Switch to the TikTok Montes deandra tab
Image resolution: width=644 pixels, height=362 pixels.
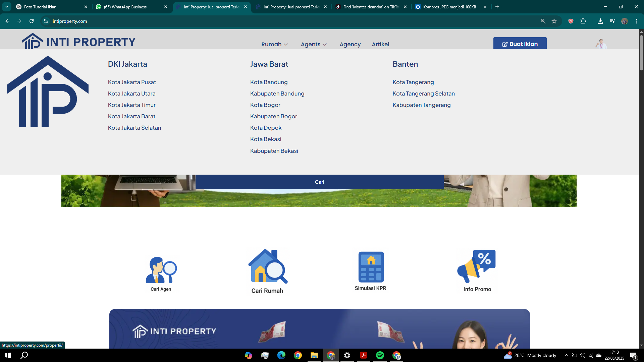[x=371, y=7]
